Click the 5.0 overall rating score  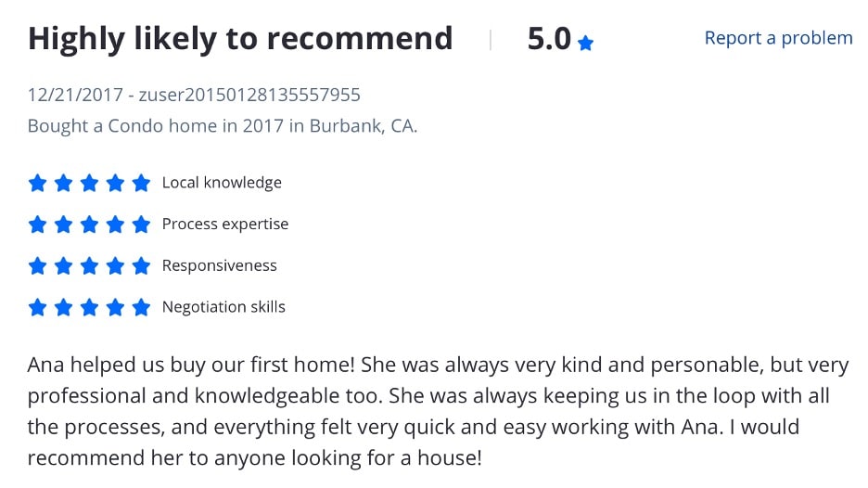(549, 39)
